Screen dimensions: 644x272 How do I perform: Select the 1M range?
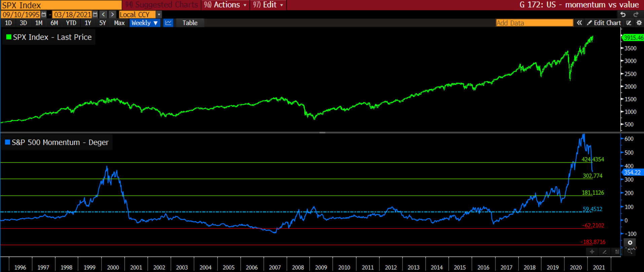[39, 23]
